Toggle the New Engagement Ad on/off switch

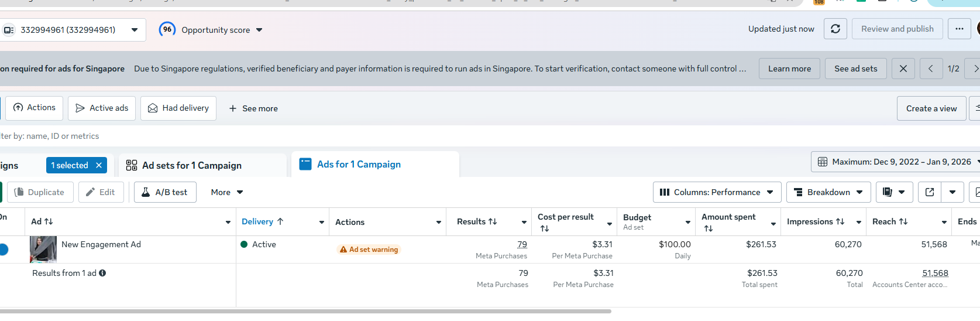tap(3, 250)
